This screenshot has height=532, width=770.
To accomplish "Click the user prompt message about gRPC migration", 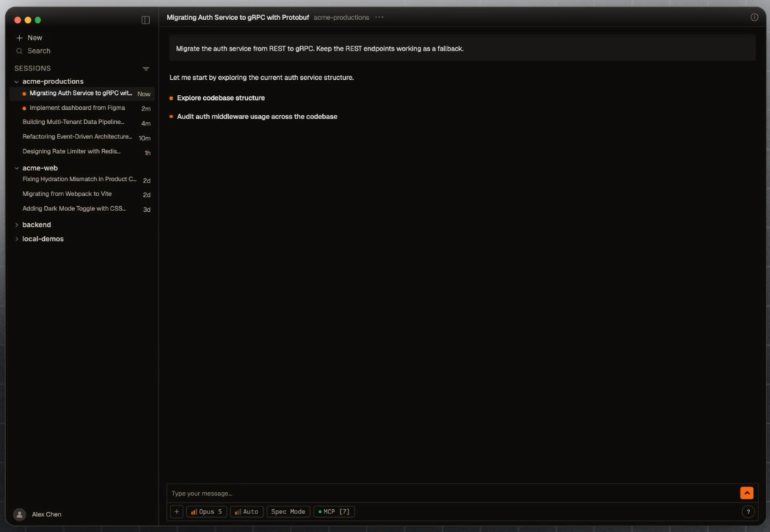I will (x=462, y=48).
